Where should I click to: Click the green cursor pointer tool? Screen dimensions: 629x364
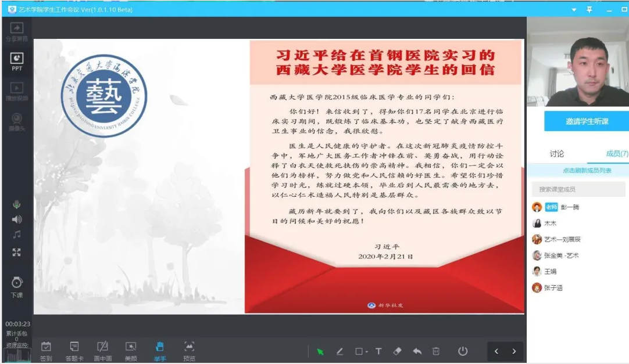tap(320, 351)
